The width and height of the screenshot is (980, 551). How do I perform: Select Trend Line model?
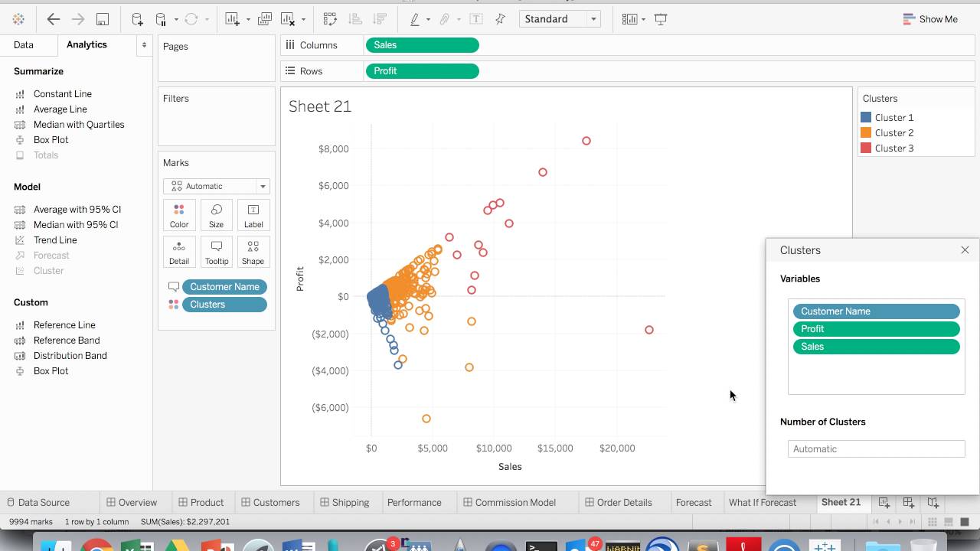click(x=55, y=240)
